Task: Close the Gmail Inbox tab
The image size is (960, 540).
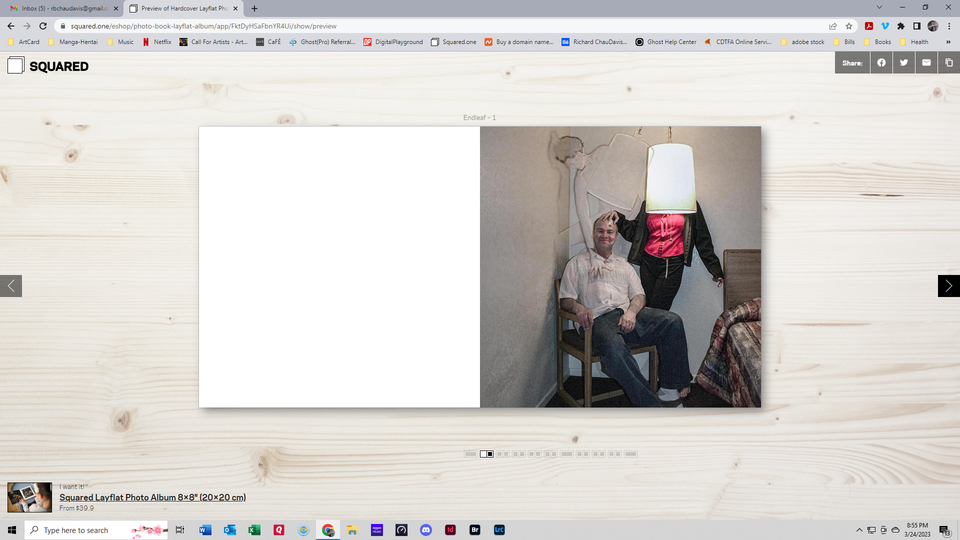Action: (116, 9)
